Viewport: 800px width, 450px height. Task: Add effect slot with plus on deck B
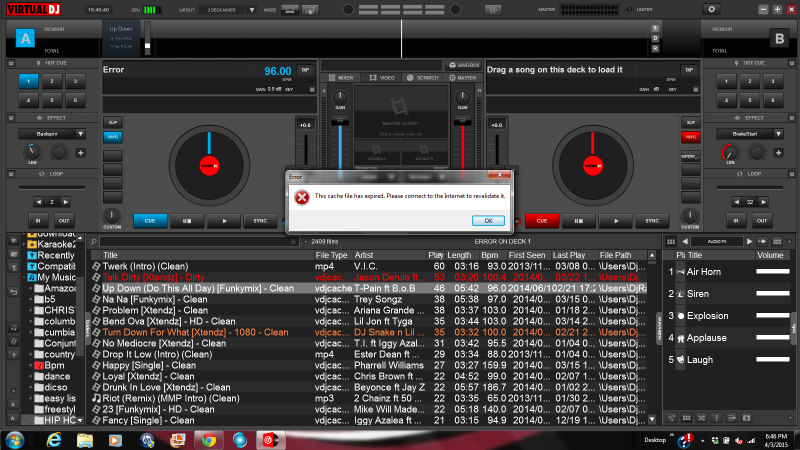tap(778, 153)
